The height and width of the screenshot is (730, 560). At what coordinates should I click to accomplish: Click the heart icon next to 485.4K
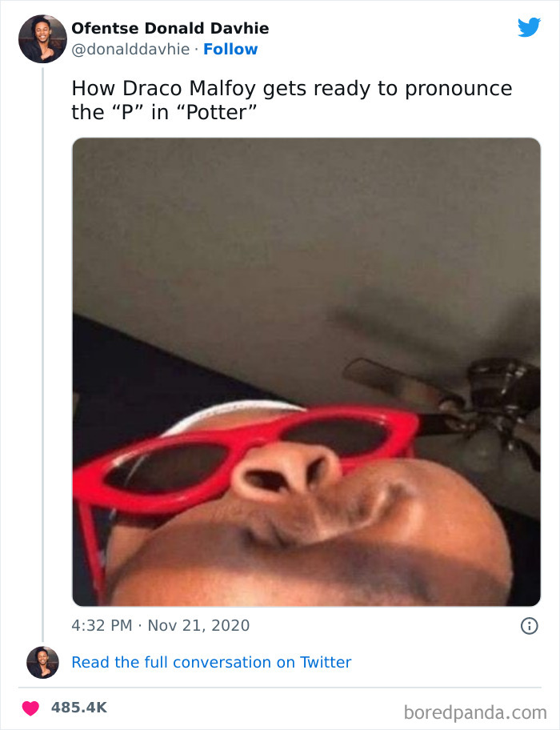click(30, 708)
